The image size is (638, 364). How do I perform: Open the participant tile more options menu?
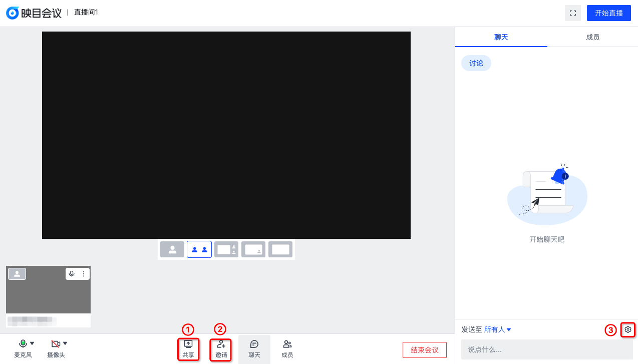pyautogui.click(x=84, y=274)
